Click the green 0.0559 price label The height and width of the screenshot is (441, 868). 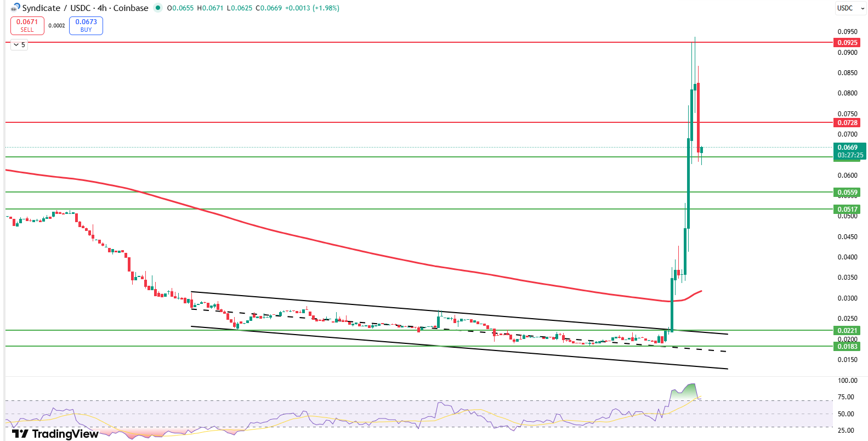pos(847,193)
